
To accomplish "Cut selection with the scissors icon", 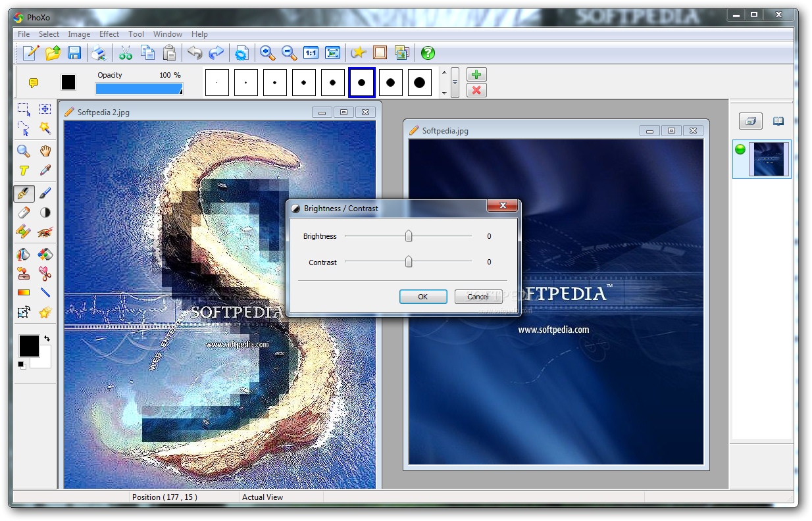I will click(126, 53).
